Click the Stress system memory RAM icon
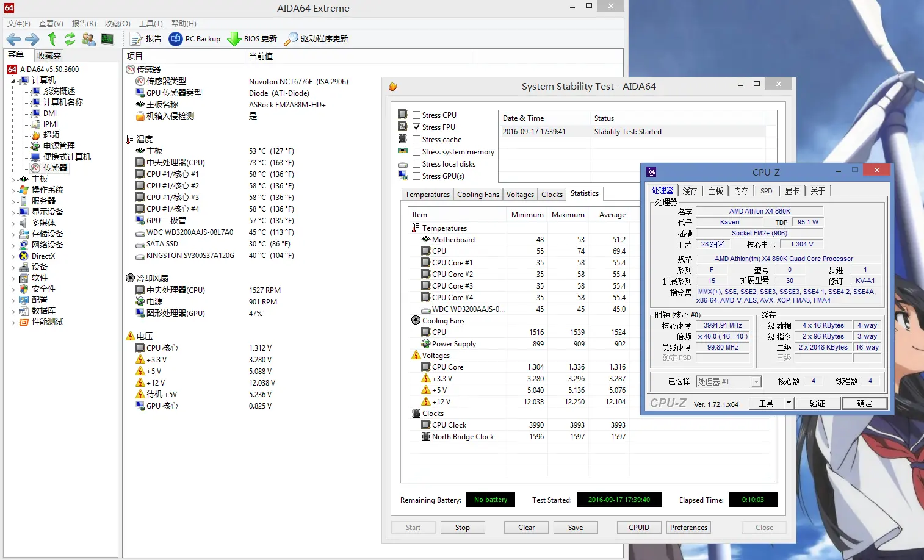This screenshot has height=560, width=924. [403, 151]
